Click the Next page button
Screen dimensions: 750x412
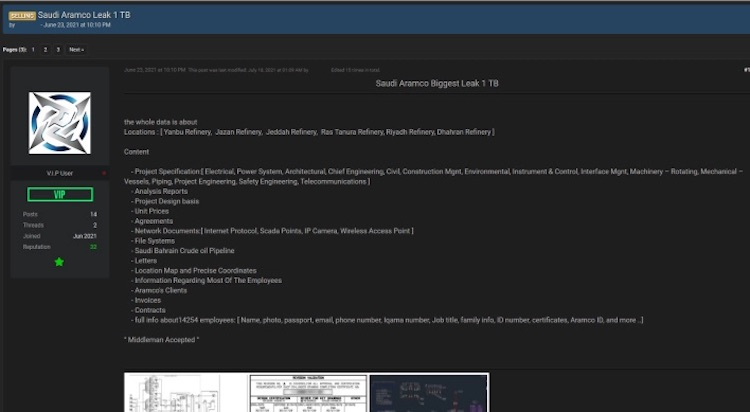[x=76, y=49]
